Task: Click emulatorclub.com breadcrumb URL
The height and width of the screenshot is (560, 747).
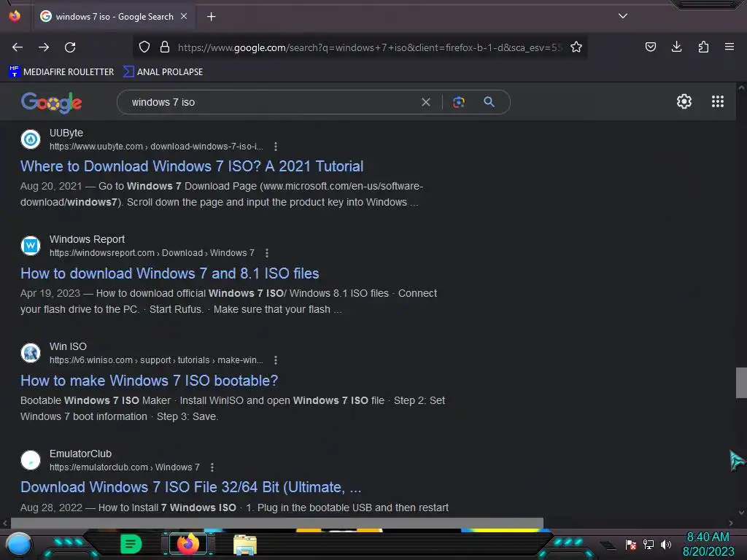Action: tap(125, 467)
